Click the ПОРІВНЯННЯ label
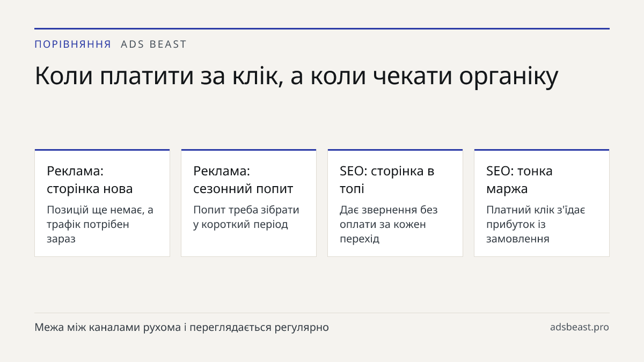 [73, 45]
